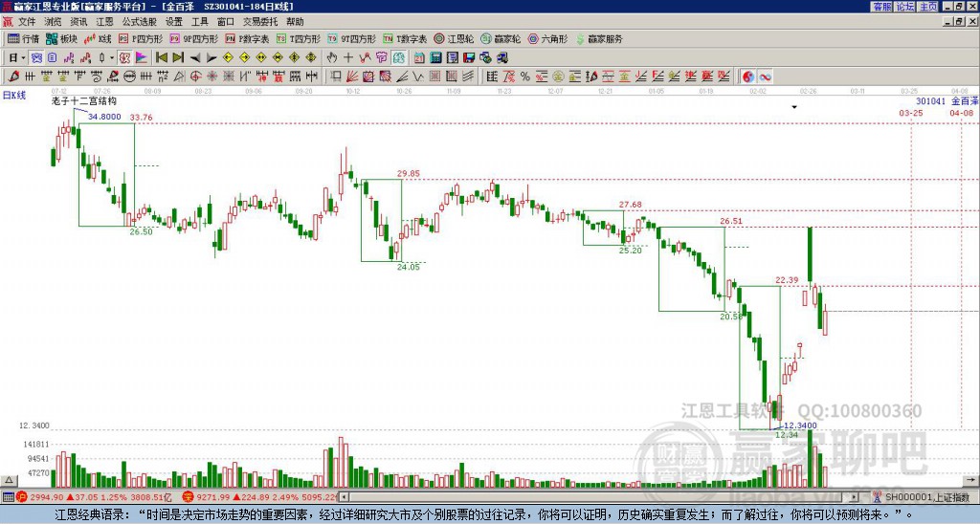
Task: Toggle the 权 adjustment button
Action: coord(125,57)
